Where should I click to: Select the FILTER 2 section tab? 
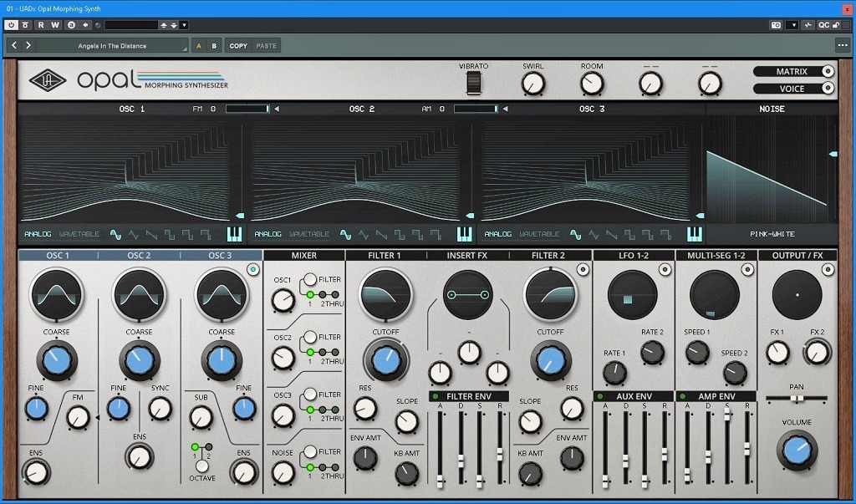point(548,256)
